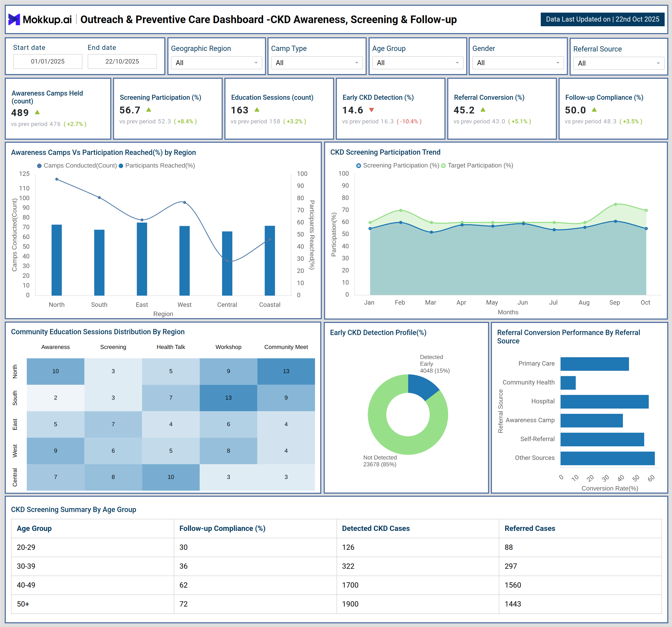The image size is (672, 627).
Task: Click green up arrow beside 489 camps
Action: (x=37, y=112)
